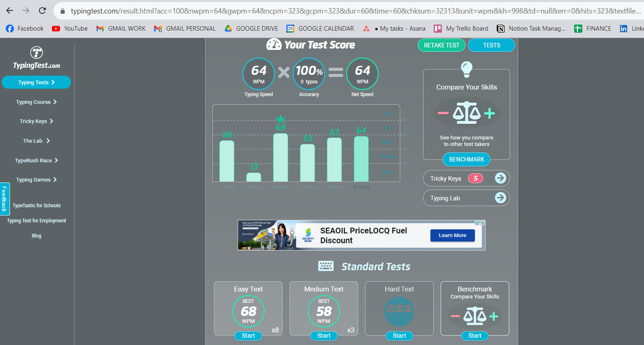Click the RETAKE TEST button
Screen dimensions: 644x345
tap(441, 45)
